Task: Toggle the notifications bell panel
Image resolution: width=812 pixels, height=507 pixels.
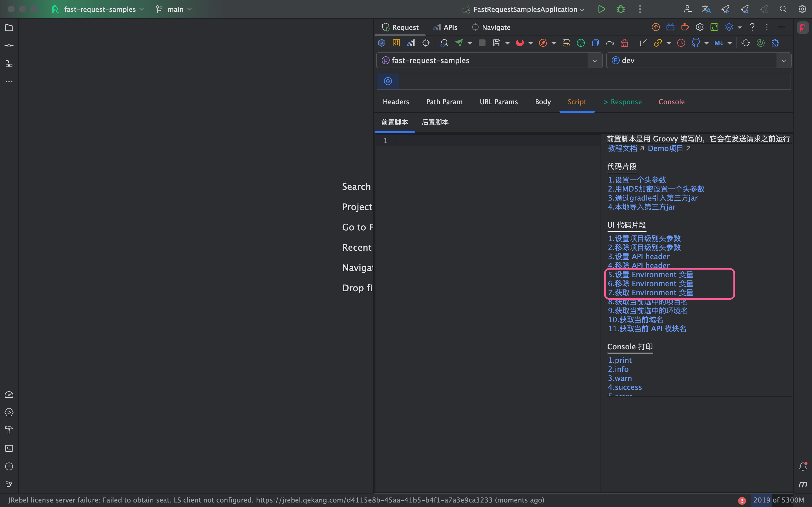Action: click(x=803, y=466)
